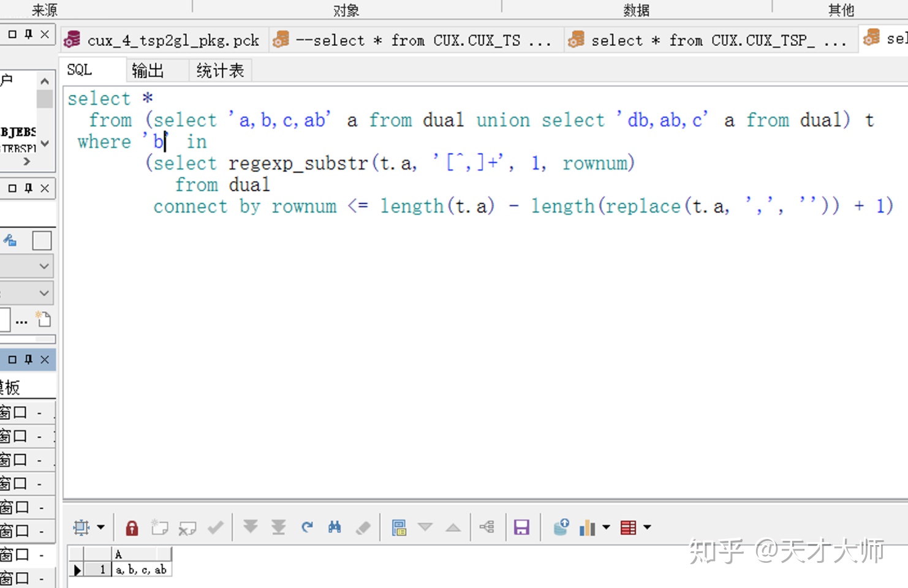Image resolution: width=908 pixels, height=588 pixels.
Task: Open the cux_4_tsp2gl_pkg.pck window tab
Action: pyautogui.click(x=164, y=40)
